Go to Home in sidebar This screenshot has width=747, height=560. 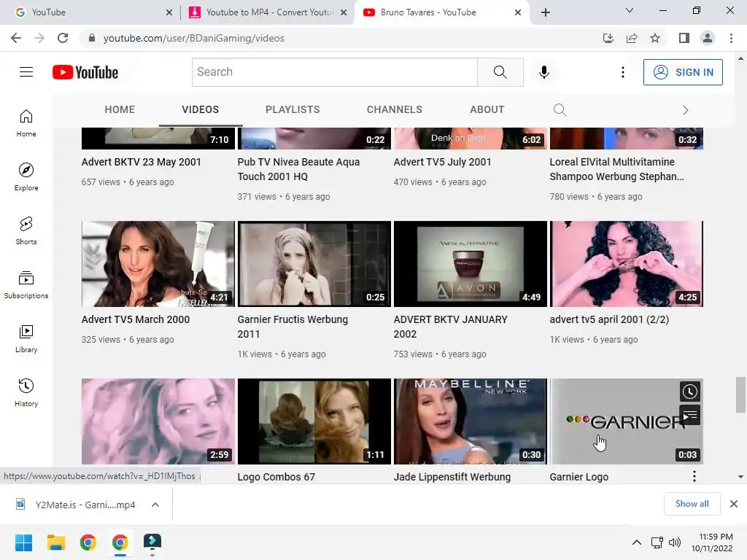point(26,122)
